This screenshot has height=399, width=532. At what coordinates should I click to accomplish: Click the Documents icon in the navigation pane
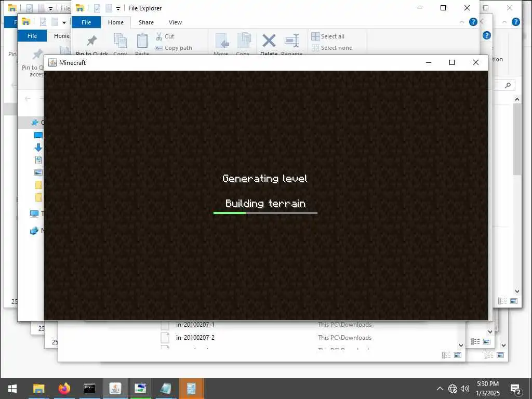tap(38, 160)
